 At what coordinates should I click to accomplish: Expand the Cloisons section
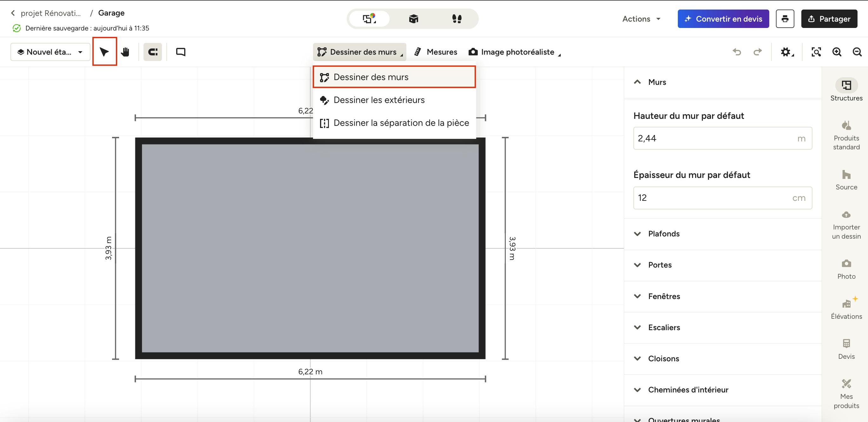[x=723, y=358]
